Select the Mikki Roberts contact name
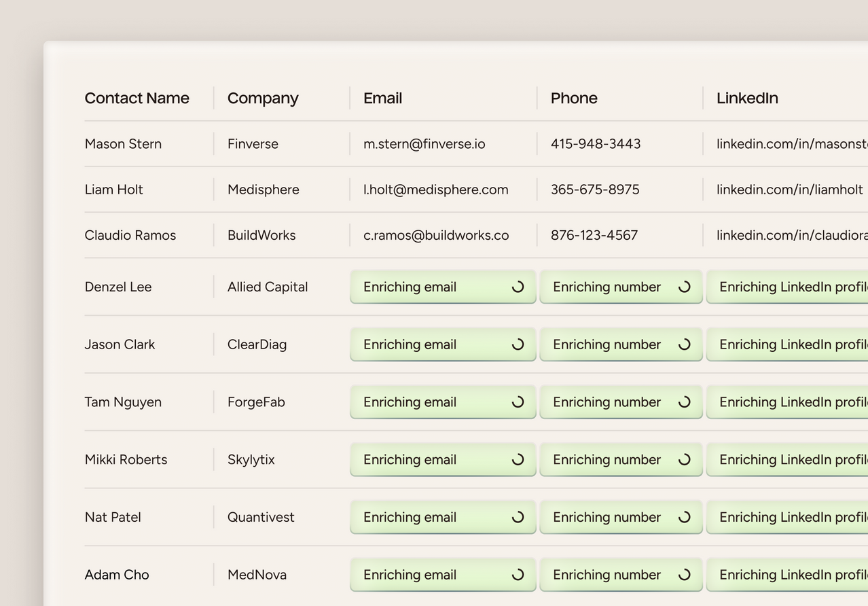The image size is (868, 606). (126, 459)
